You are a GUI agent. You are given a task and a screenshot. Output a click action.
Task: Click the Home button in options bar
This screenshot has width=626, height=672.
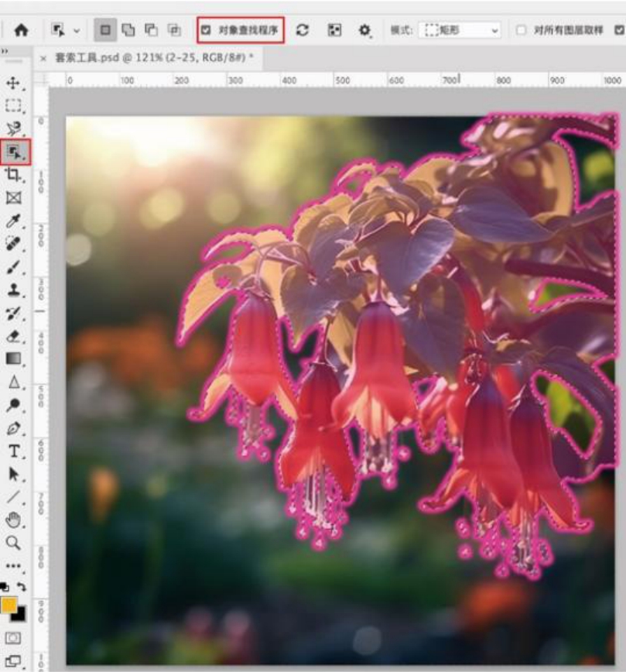(21, 30)
